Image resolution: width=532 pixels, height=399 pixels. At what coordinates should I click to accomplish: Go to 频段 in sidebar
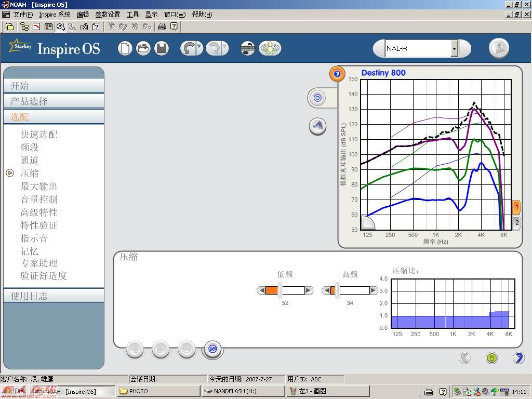point(30,147)
